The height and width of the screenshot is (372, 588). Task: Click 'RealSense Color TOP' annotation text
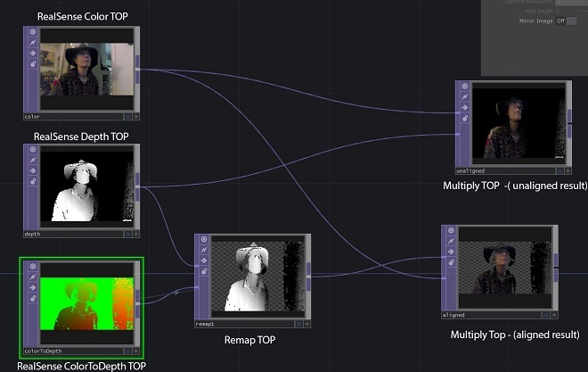point(83,17)
